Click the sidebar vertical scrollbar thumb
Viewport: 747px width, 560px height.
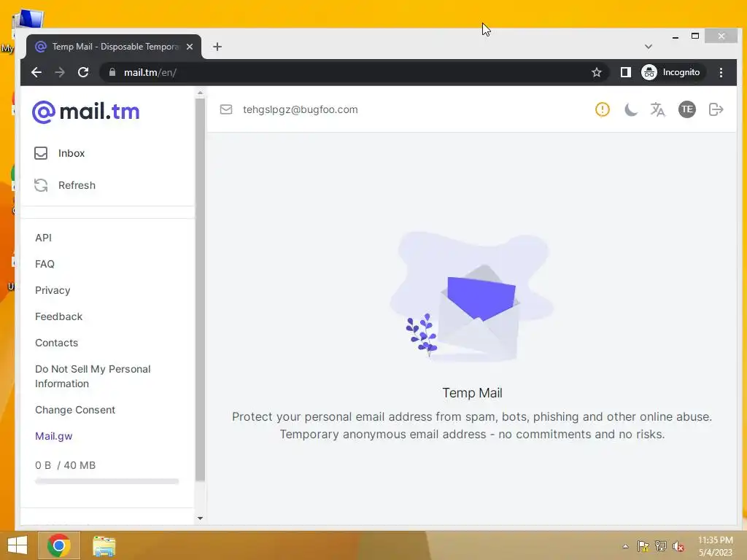pos(200,289)
